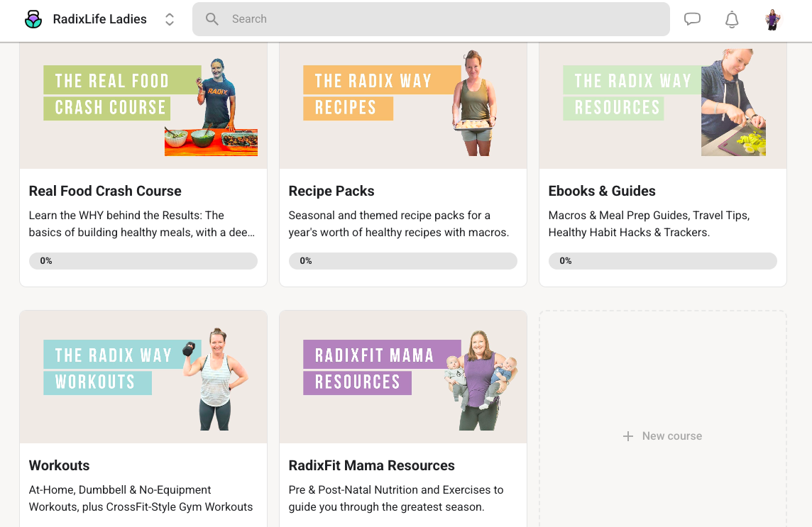Click the plus icon for New course
Viewport: 812px width, 527px height.
pyautogui.click(x=627, y=436)
